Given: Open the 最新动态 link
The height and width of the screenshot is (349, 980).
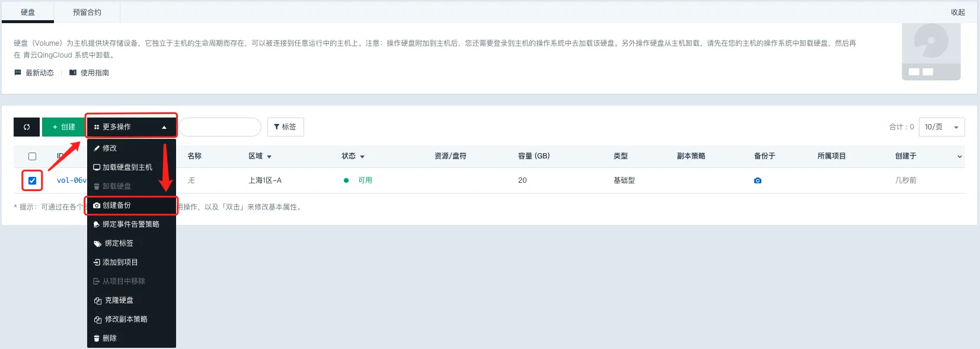Looking at the screenshot, I should 40,73.
